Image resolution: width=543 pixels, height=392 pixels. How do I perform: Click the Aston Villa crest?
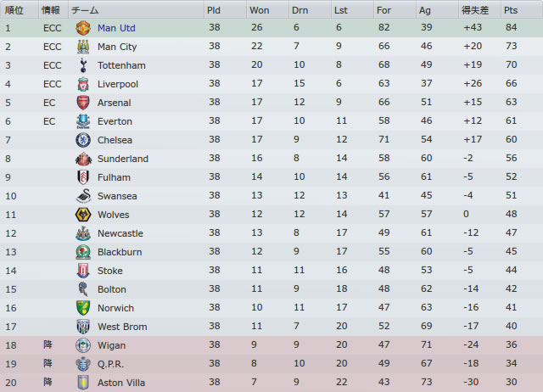(83, 383)
